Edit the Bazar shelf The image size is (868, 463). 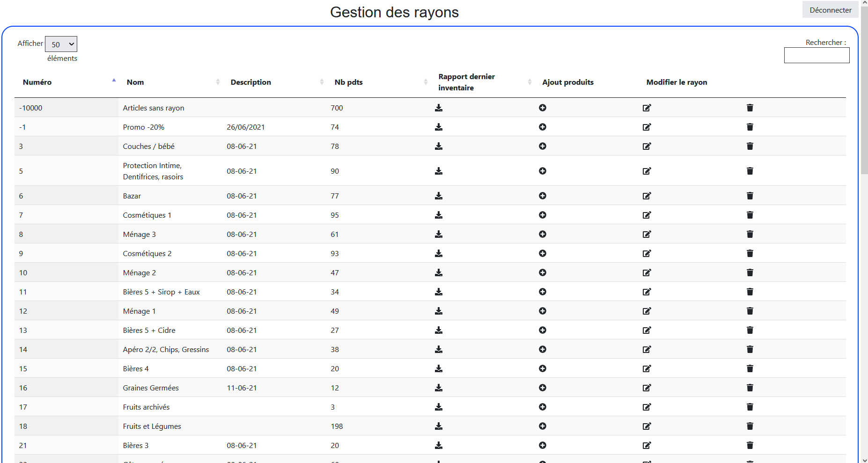coord(647,196)
